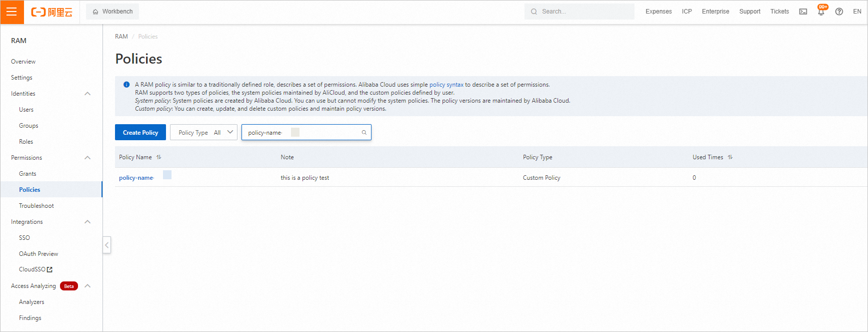Viewport: 868px width, 332px height.
Task: Open the policy syntax link
Action: (446, 85)
